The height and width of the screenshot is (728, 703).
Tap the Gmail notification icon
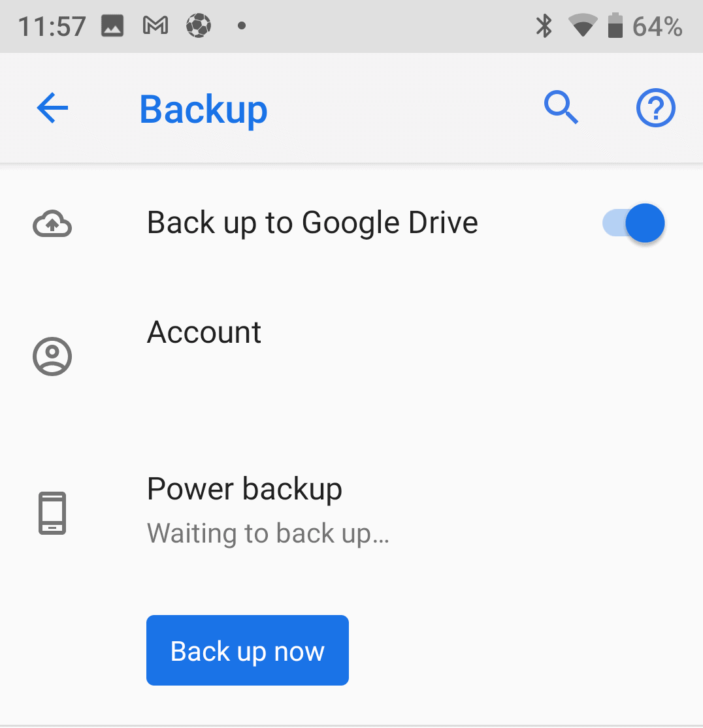(x=155, y=25)
